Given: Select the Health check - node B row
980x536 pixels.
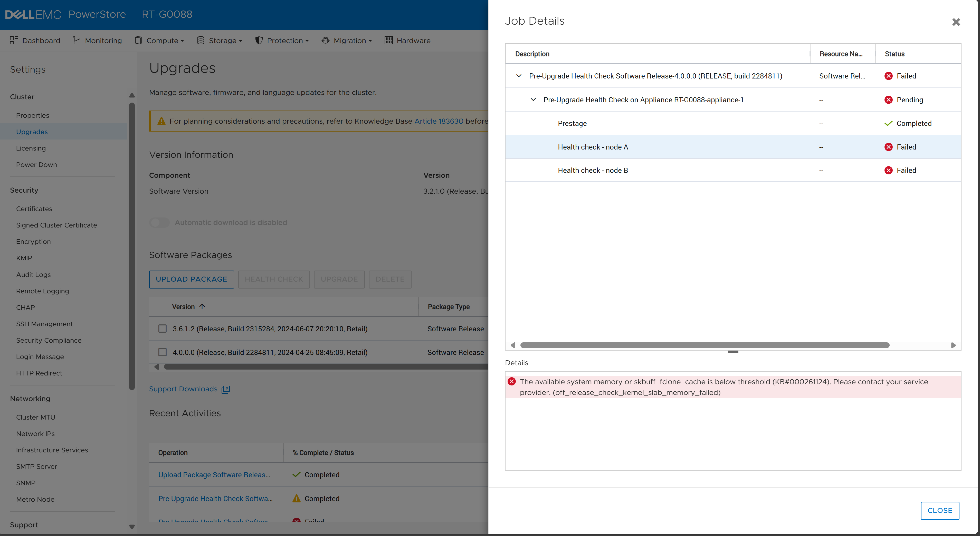Looking at the screenshot, I should [593, 170].
